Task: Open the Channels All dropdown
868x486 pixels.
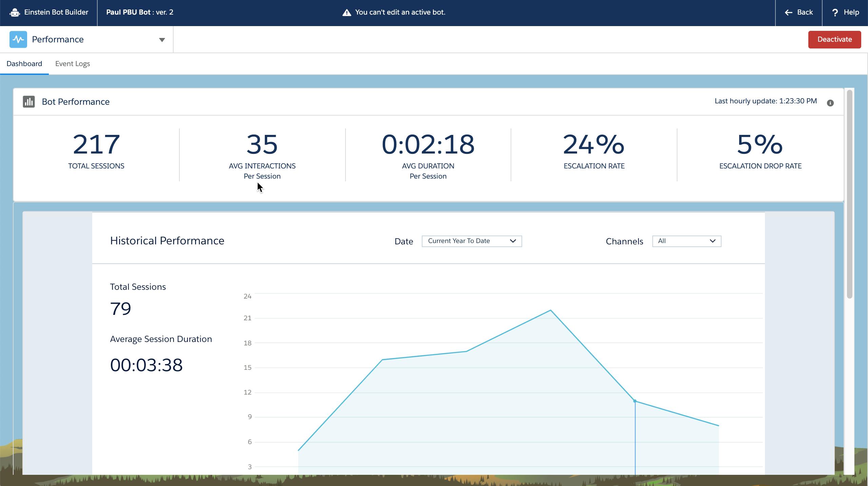Action: (687, 241)
